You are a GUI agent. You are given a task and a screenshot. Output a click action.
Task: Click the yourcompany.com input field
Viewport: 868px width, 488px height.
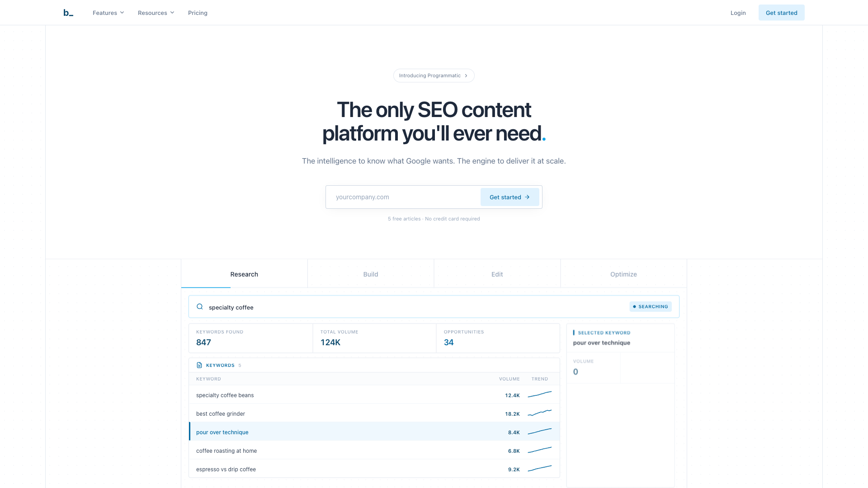402,197
